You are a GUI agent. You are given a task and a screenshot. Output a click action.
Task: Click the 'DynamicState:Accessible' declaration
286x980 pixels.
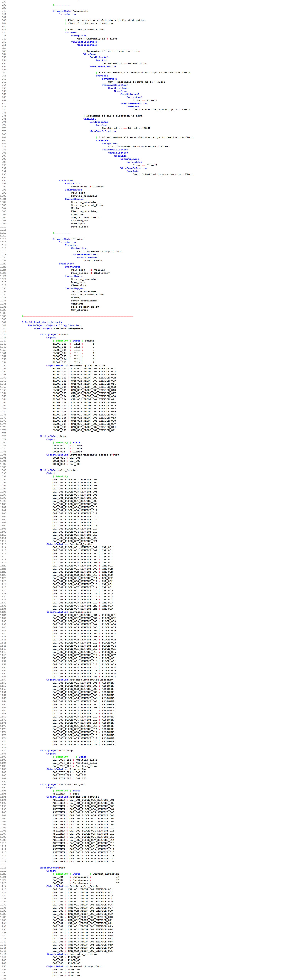coord(70,11)
